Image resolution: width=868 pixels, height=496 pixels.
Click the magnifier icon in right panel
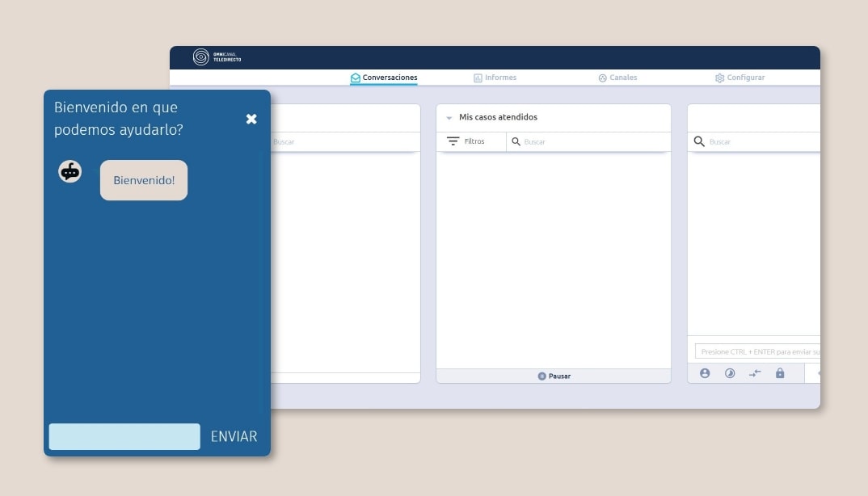pos(699,141)
